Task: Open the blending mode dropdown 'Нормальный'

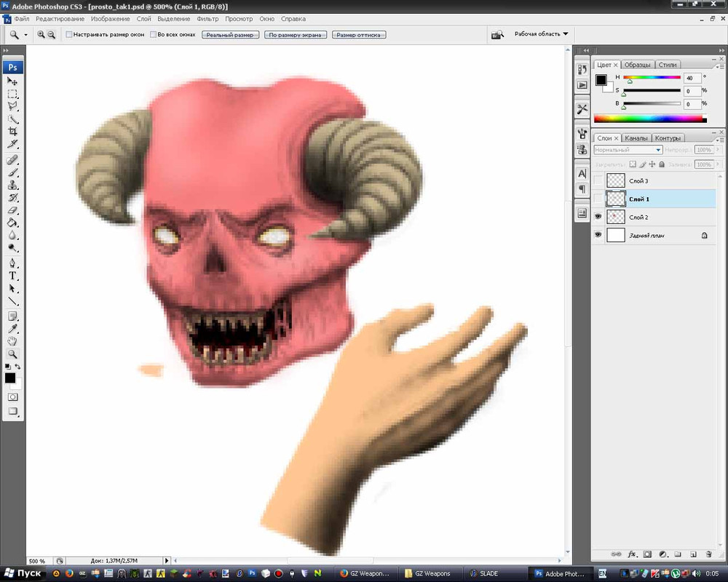Action: (628, 150)
